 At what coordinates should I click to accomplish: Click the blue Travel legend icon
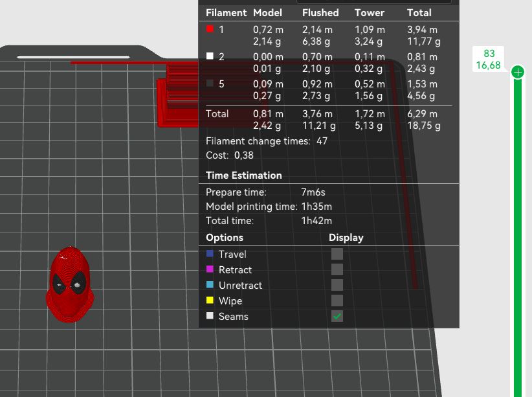click(210, 254)
